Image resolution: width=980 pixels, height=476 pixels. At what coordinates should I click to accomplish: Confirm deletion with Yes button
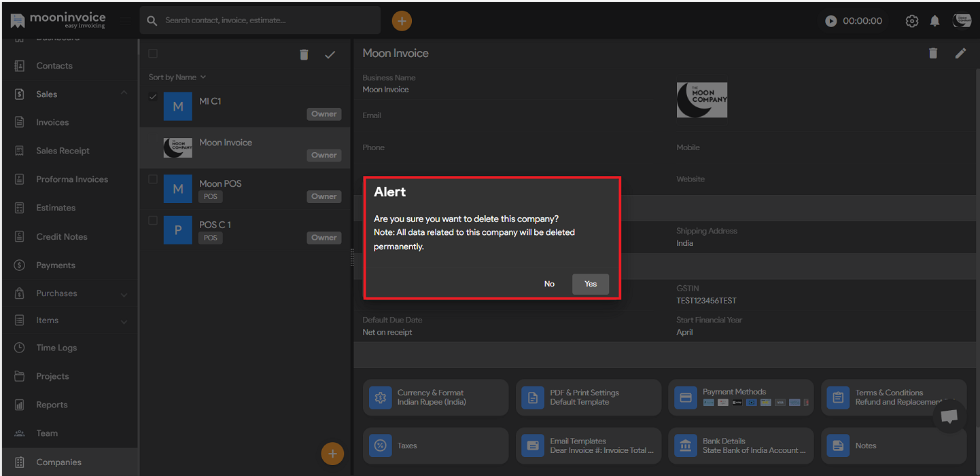tap(590, 284)
